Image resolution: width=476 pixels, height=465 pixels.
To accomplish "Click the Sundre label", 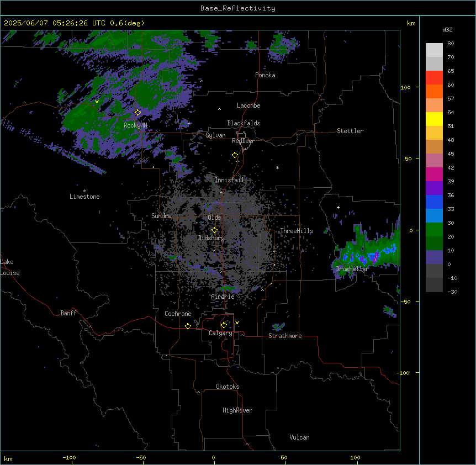I will 161,216.
